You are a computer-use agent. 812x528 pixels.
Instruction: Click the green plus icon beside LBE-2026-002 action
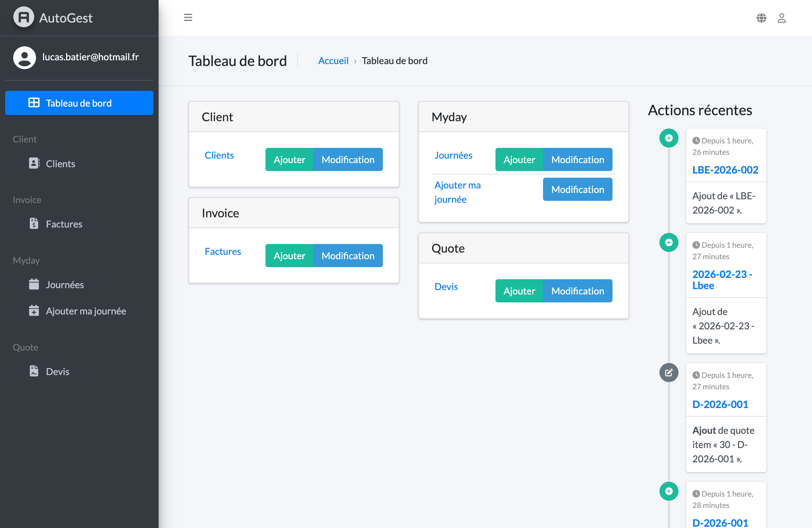pyautogui.click(x=669, y=138)
